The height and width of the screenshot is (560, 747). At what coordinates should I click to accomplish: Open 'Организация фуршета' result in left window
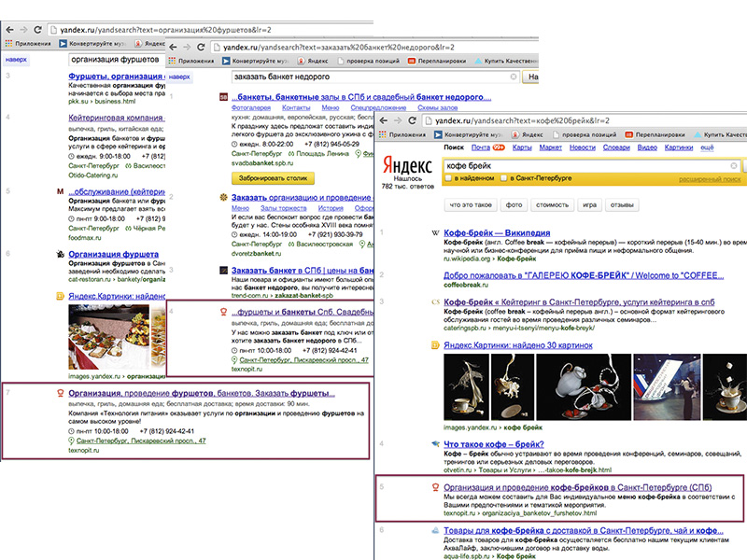tap(113, 254)
